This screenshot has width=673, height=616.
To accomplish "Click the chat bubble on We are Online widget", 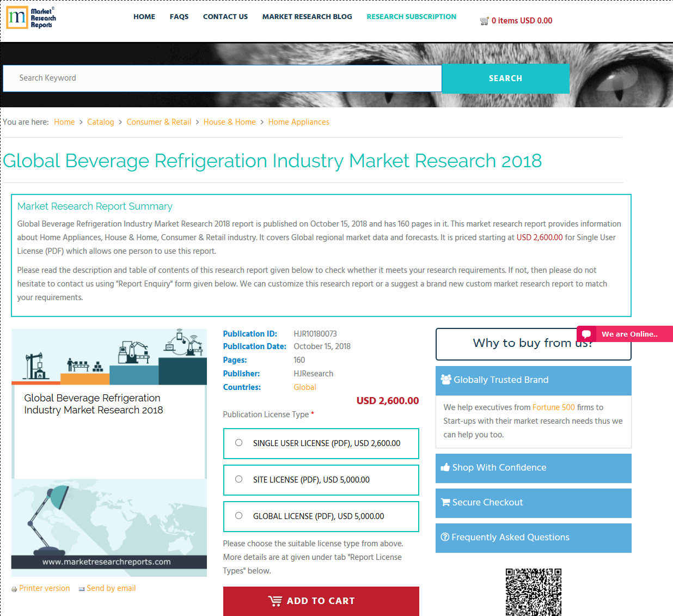I will 586,334.
